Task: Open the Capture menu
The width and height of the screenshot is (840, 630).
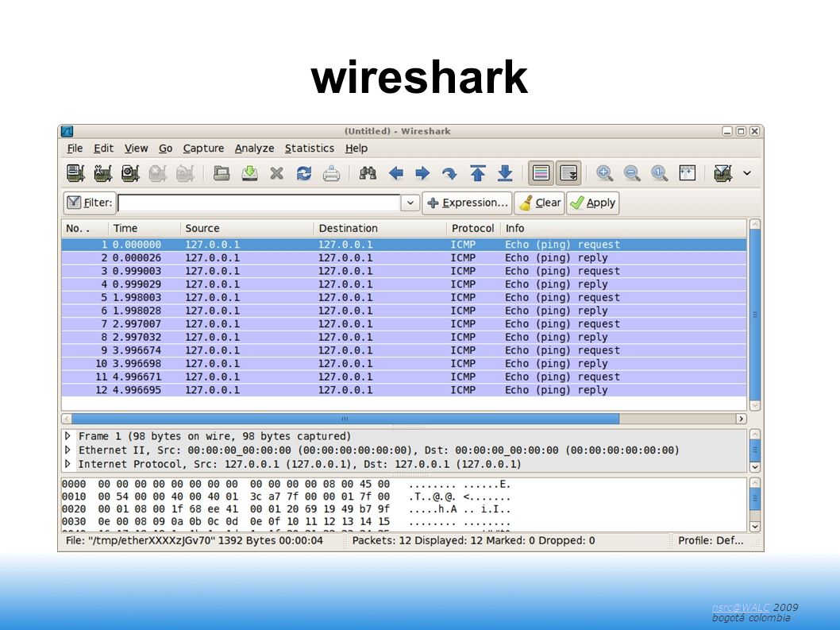Action: (203, 149)
